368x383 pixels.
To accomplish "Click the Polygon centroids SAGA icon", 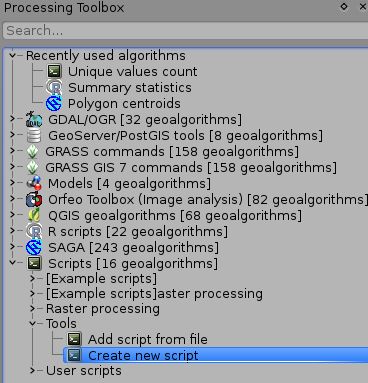I will [x=54, y=104].
